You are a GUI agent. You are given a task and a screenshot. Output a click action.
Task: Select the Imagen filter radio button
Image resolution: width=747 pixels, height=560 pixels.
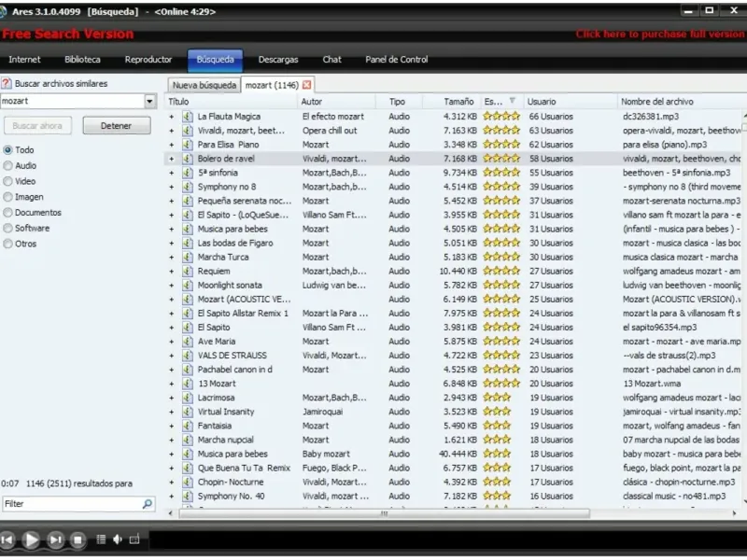[7, 197]
